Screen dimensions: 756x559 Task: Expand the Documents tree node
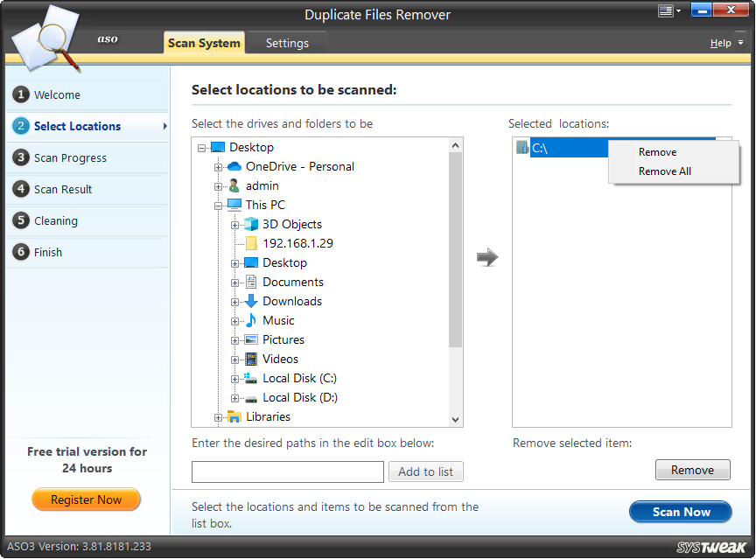pyautogui.click(x=234, y=282)
